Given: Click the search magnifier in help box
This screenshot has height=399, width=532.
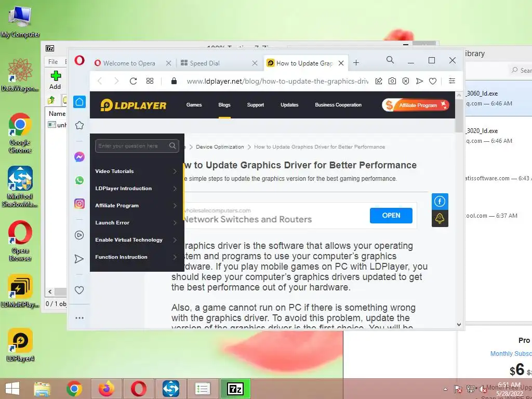Looking at the screenshot, I should pyautogui.click(x=172, y=146).
